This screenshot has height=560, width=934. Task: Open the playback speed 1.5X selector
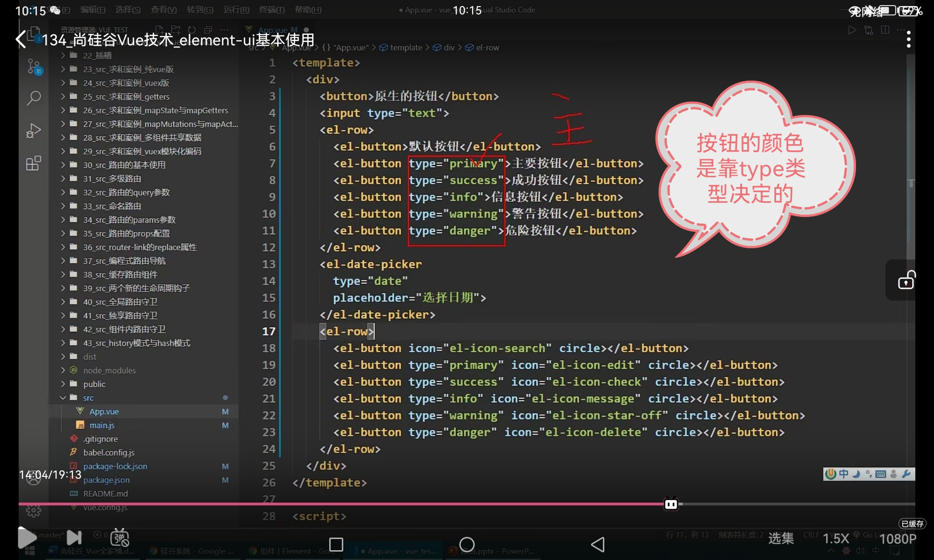tap(835, 539)
